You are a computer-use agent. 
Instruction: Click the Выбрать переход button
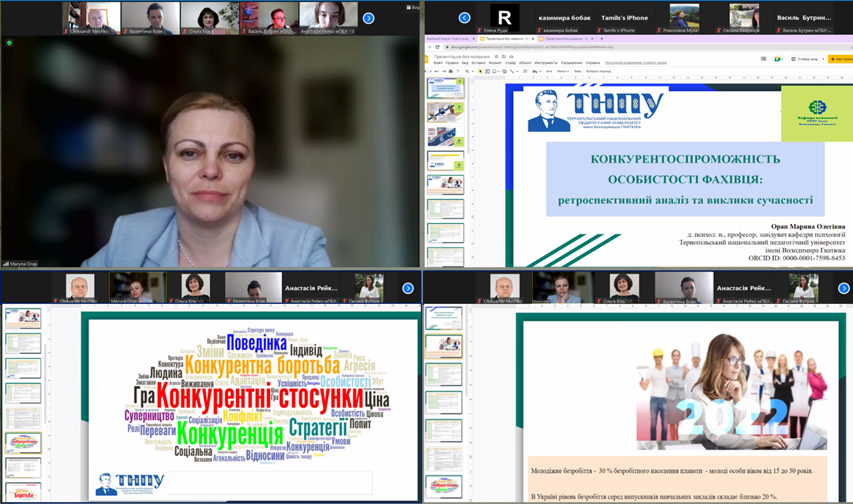coord(598,71)
